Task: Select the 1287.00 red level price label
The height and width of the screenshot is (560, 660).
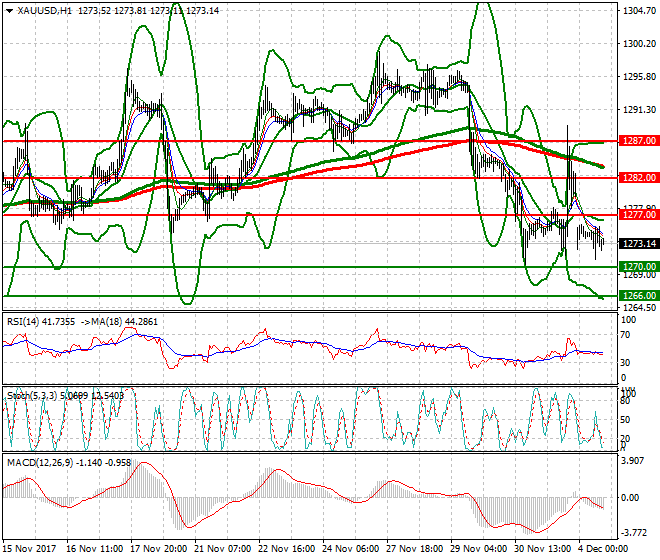Action: [x=639, y=141]
